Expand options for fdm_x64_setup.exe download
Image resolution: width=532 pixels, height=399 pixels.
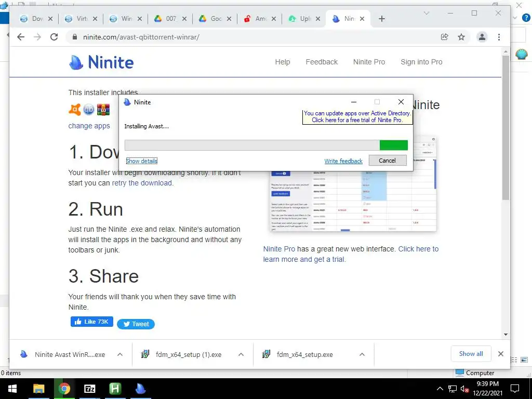[x=362, y=354]
